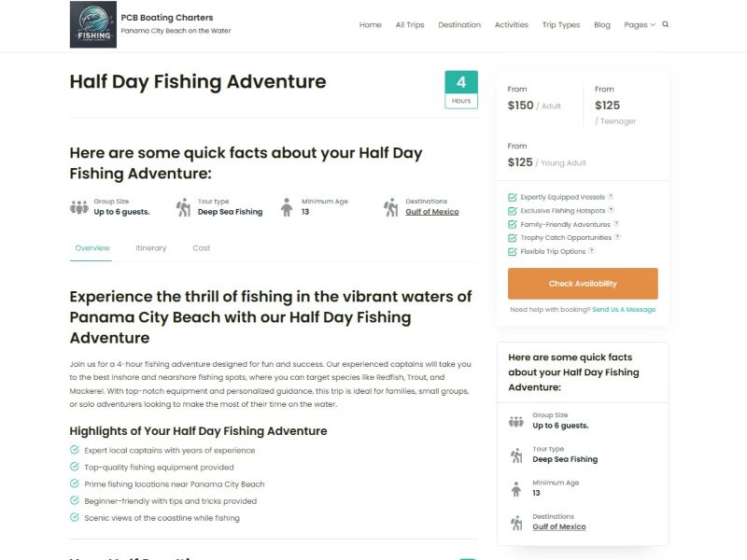This screenshot has height=560, width=747.
Task: Click the help tooltip icon beside Expertly Equipped Vessels
Action: 611,196
